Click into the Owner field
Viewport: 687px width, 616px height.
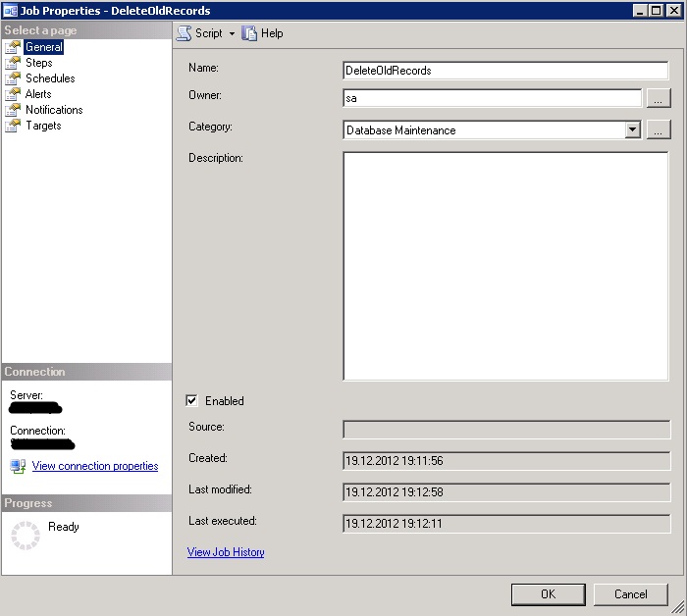pos(493,98)
